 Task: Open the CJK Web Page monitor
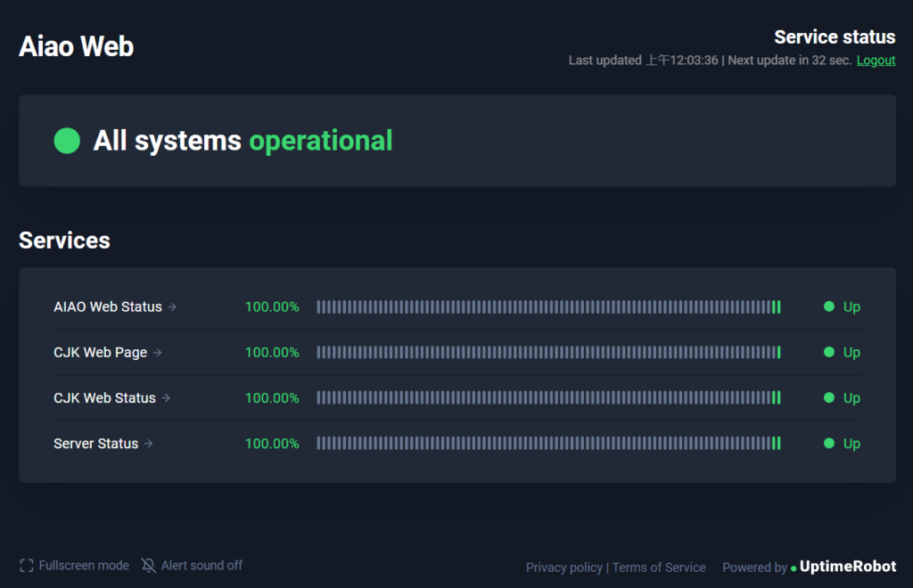(100, 353)
